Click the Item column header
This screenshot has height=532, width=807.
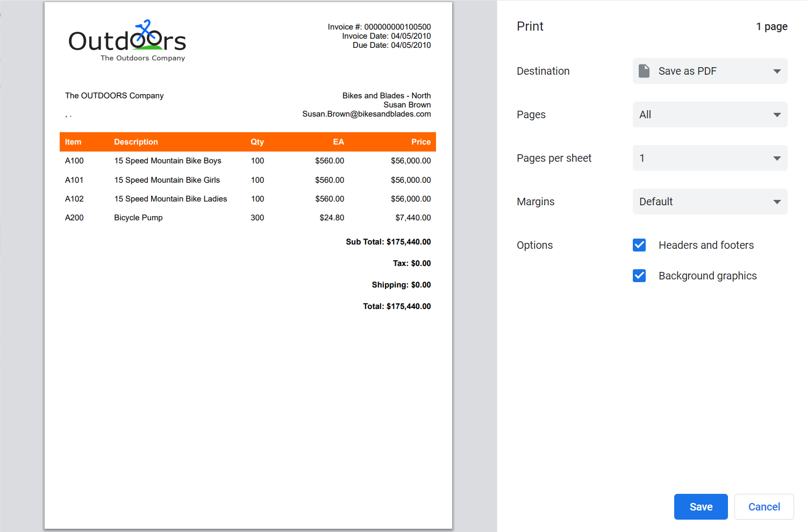pos(73,142)
